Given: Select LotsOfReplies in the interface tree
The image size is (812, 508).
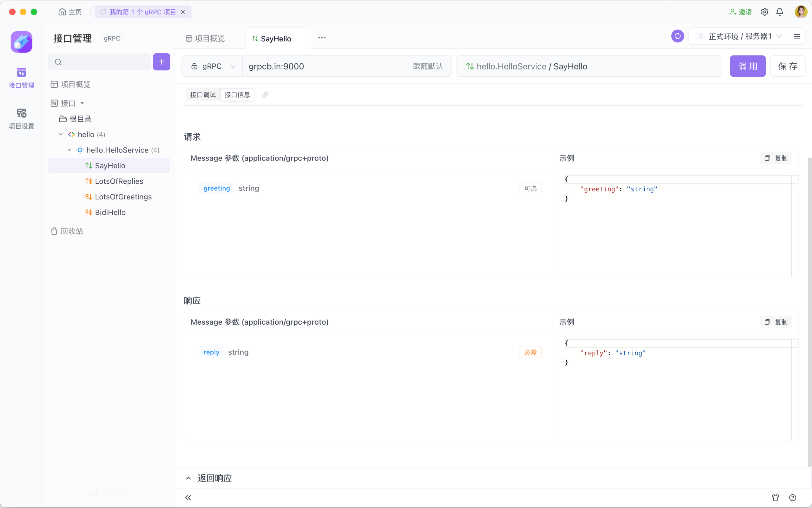Looking at the screenshot, I should click(x=119, y=181).
